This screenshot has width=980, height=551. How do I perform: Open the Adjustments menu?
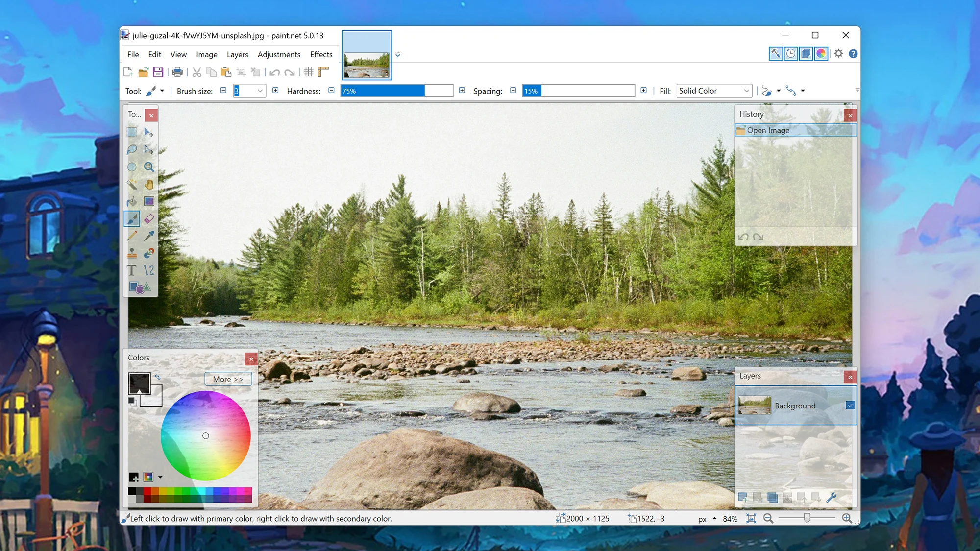tap(279, 54)
